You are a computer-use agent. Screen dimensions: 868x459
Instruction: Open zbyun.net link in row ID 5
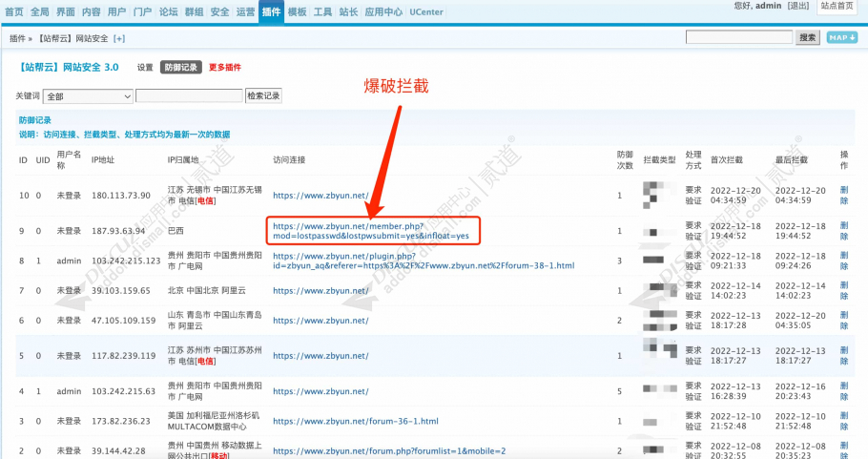click(x=320, y=356)
